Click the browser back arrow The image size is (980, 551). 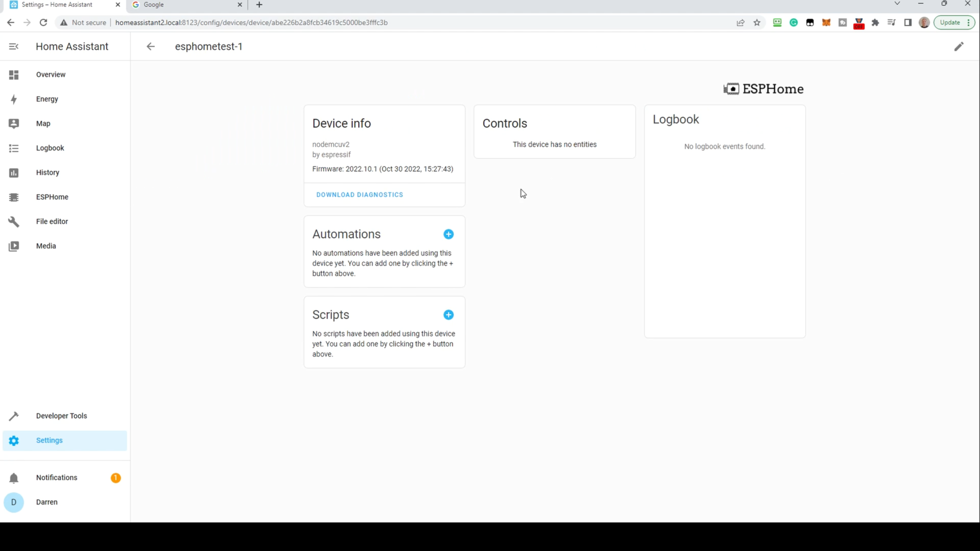coord(11,22)
